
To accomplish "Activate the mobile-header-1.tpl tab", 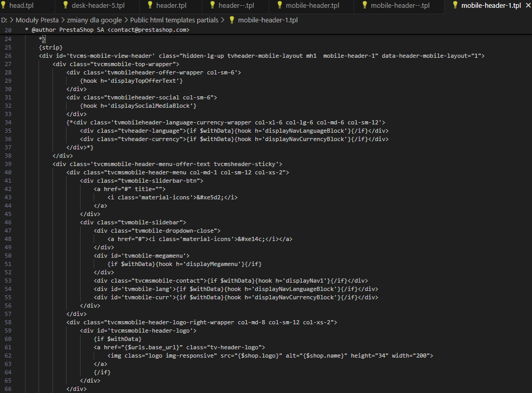I will pyautogui.click(x=491, y=5).
